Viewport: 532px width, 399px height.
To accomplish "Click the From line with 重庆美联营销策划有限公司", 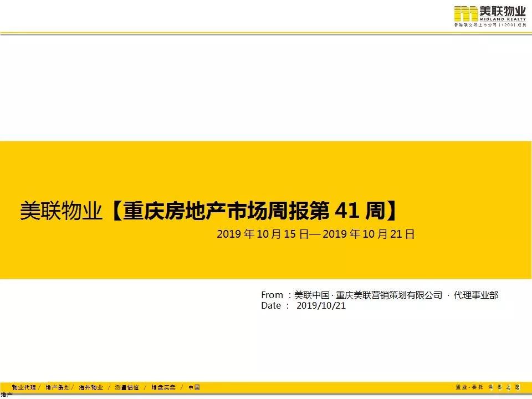I will (379, 295).
